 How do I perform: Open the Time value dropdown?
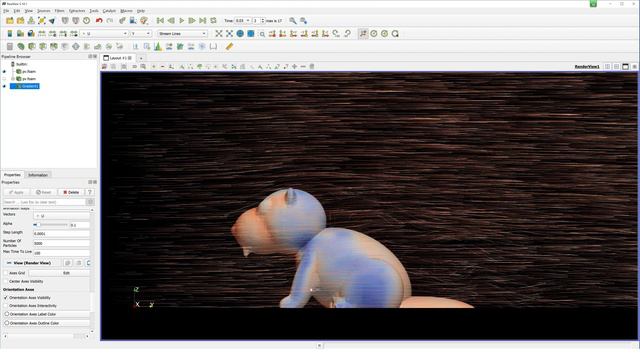click(242, 20)
